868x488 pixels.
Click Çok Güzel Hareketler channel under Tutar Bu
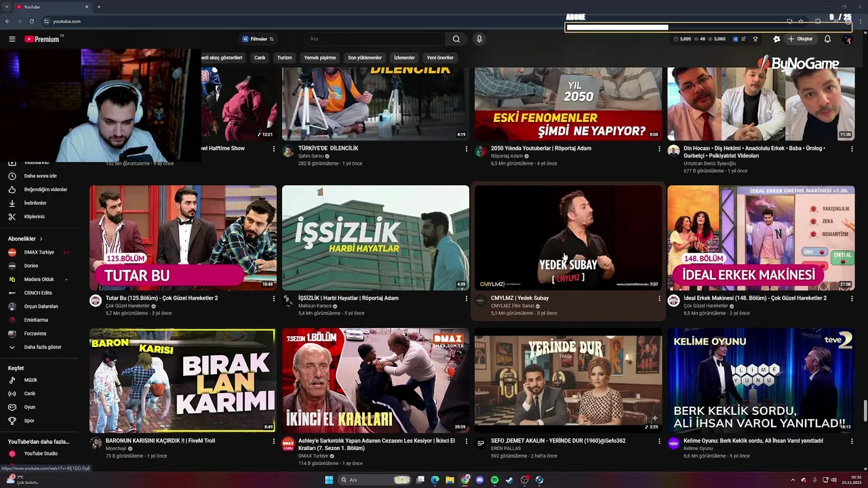[x=127, y=306]
